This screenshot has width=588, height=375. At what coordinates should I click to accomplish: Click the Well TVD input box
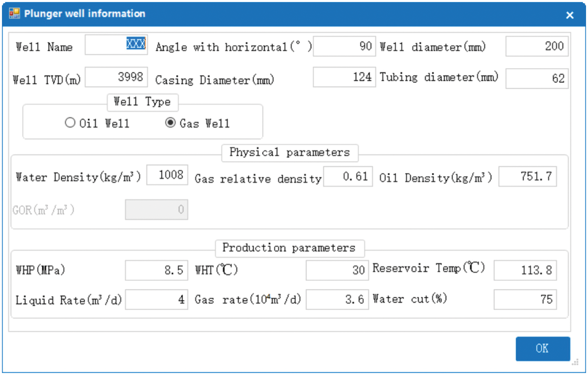(116, 77)
